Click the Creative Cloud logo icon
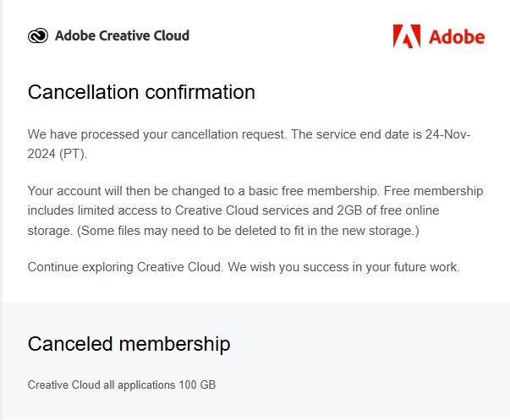The height and width of the screenshot is (420, 510). click(x=38, y=35)
